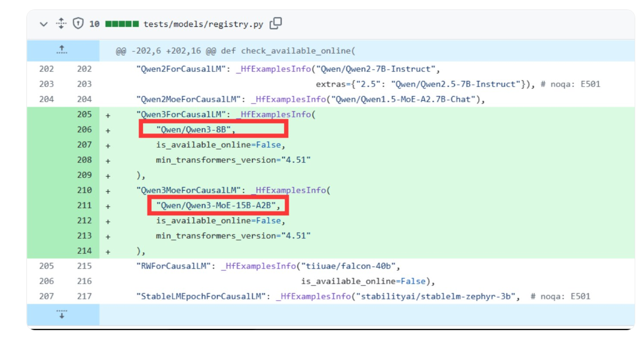Select old line number 203
644x340 pixels.
point(47,84)
